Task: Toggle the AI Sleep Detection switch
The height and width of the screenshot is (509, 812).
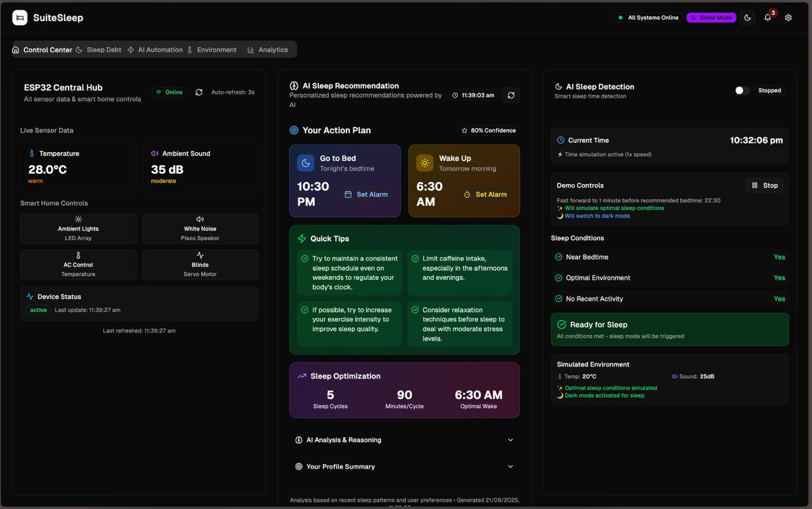Action: pos(742,90)
